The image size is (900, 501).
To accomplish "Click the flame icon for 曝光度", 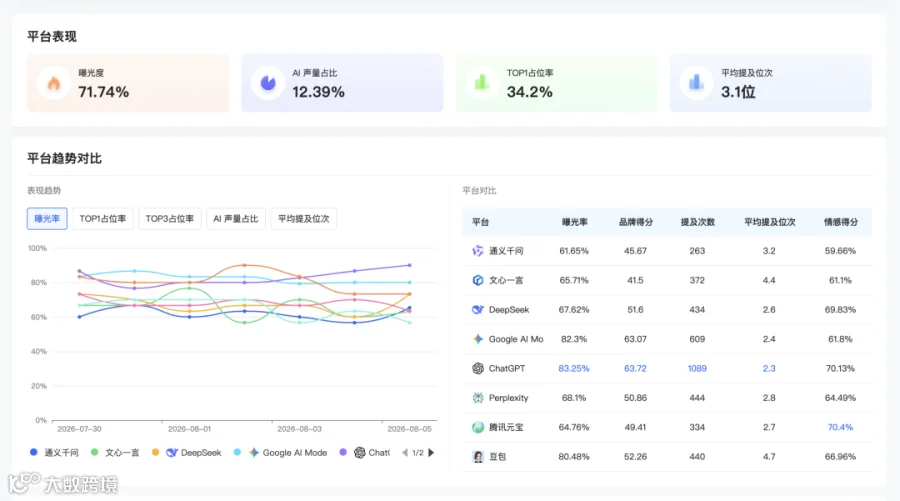I will click(54, 83).
